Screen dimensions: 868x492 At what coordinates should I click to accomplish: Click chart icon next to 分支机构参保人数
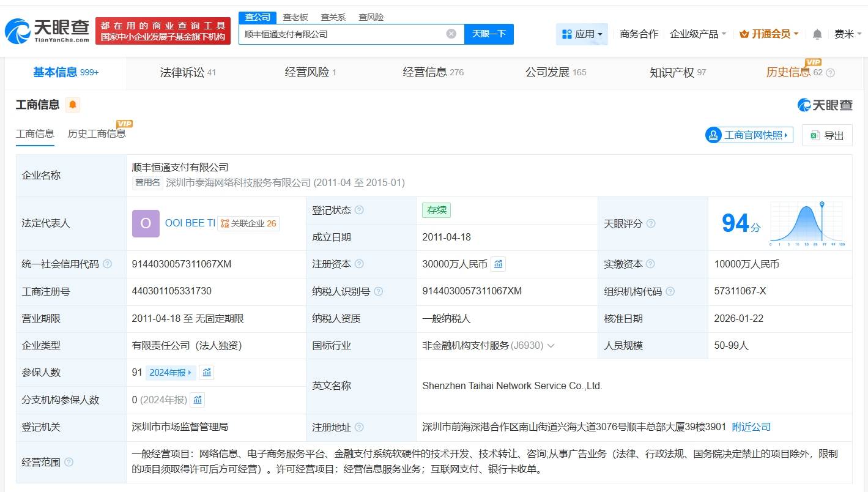point(198,400)
